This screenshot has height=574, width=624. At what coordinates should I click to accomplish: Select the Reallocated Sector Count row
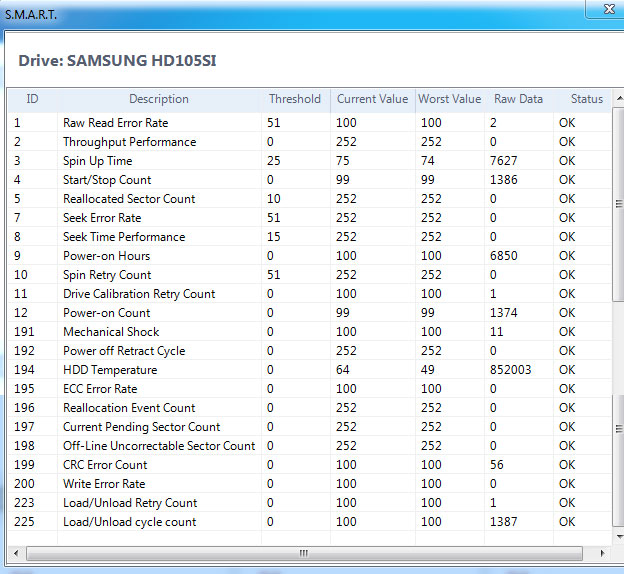coord(309,199)
